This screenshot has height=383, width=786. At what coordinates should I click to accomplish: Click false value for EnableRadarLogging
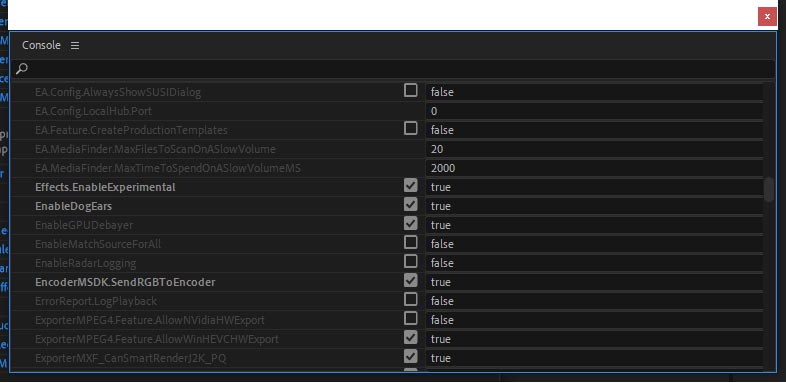coord(594,263)
